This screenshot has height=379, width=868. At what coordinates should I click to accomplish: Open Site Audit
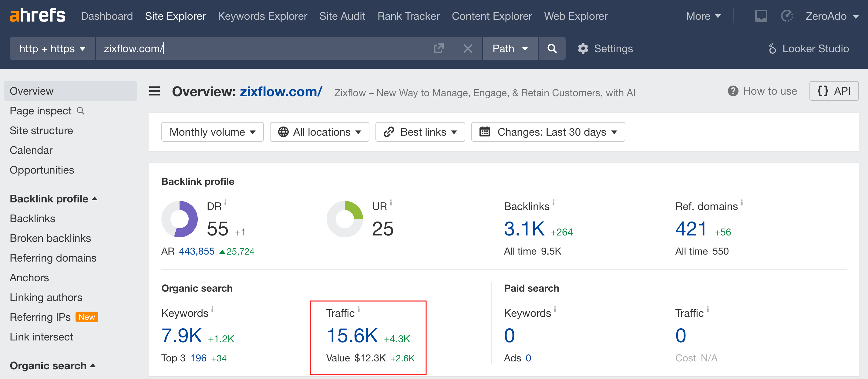pyautogui.click(x=342, y=16)
